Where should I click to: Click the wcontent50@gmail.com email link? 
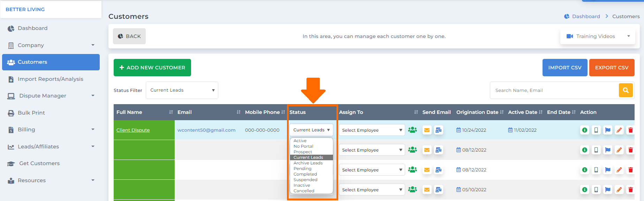click(206, 130)
